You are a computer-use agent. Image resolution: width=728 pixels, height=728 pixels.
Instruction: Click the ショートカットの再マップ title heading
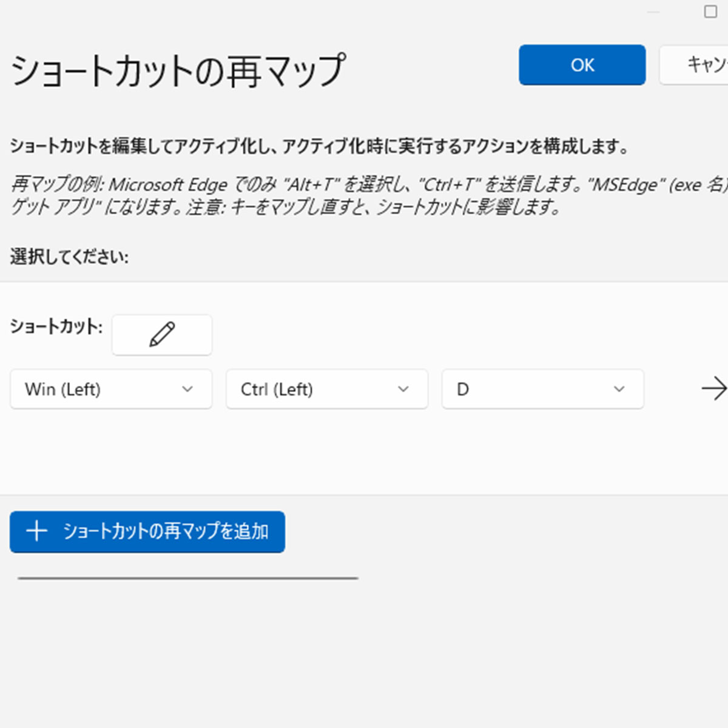(178, 70)
